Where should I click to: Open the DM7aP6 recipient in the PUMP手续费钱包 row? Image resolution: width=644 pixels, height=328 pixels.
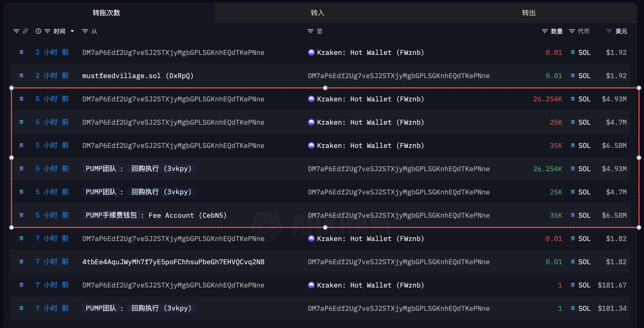[399, 215]
